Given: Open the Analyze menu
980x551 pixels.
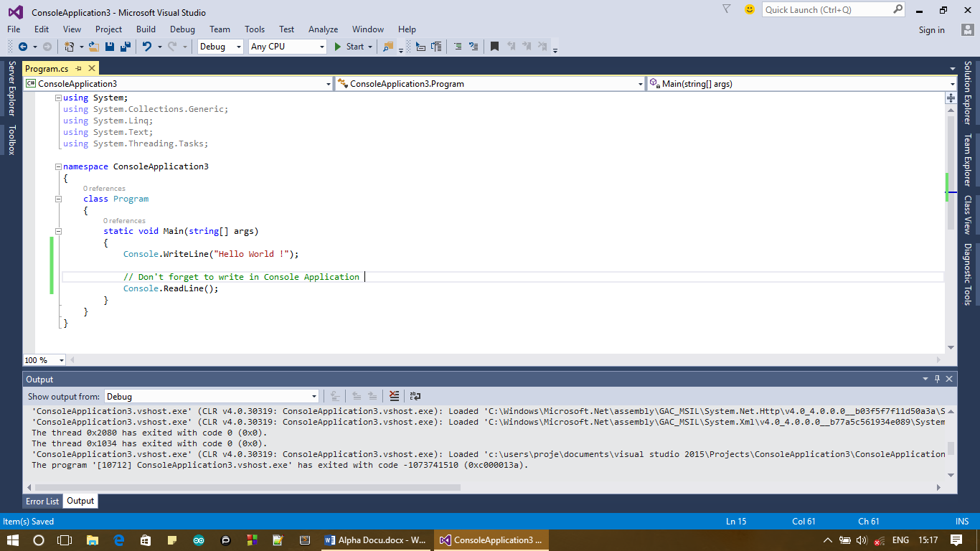Looking at the screenshot, I should coord(323,29).
